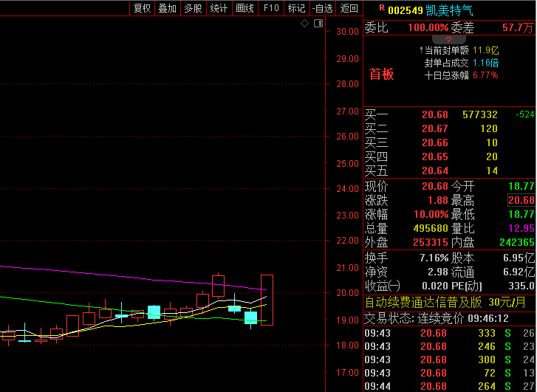Click the PE(动) value 335.0
Screen dimensions: 537x392
click(x=521, y=286)
